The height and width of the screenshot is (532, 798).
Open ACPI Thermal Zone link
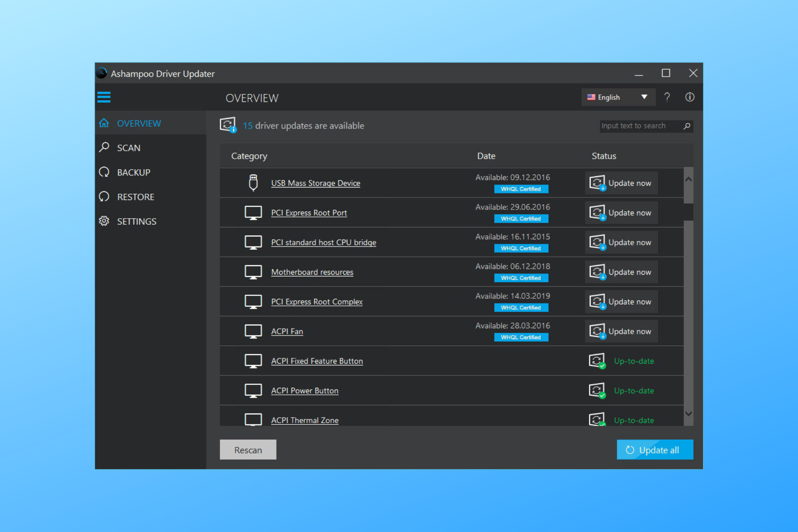(305, 420)
